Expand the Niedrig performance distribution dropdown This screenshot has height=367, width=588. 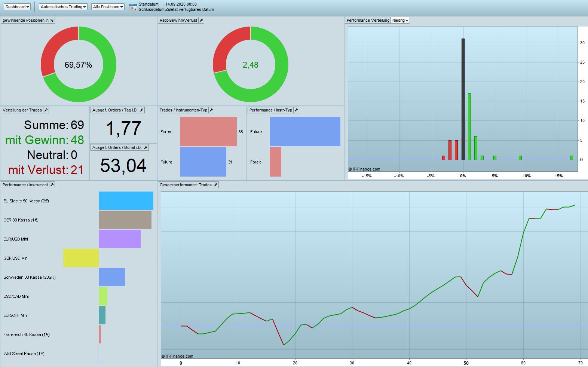[x=400, y=20]
